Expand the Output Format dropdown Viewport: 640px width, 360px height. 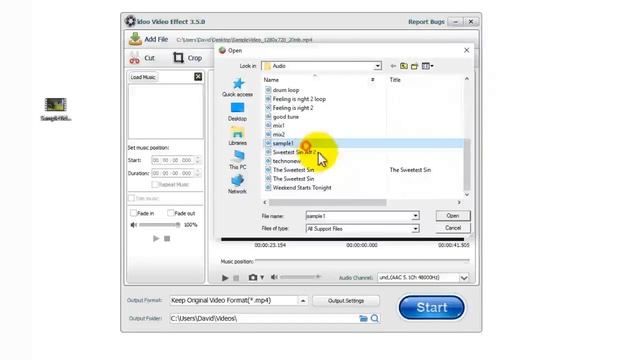(x=303, y=301)
